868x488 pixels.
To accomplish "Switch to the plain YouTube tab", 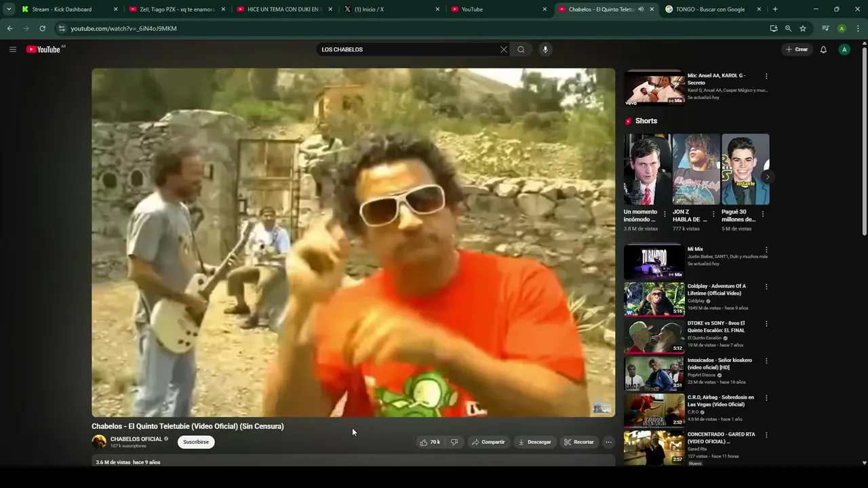I will (x=498, y=9).
